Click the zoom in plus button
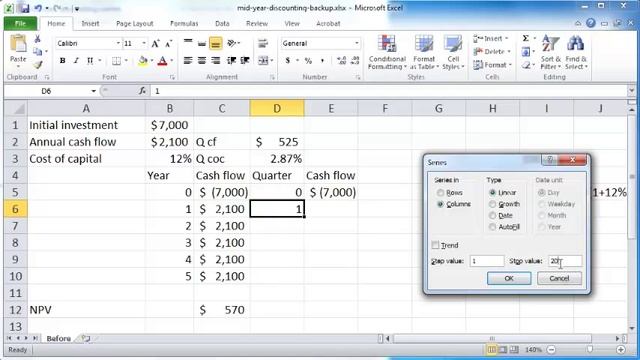The height and width of the screenshot is (360, 640). [x=621, y=350]
